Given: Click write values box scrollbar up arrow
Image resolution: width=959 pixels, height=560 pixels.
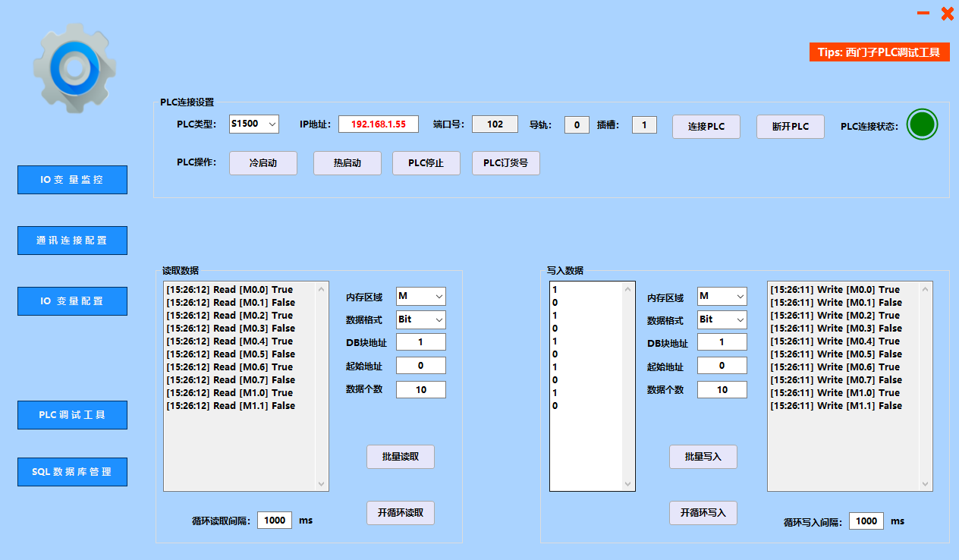Looking at the screenshot, I should (x=628, y=289).
